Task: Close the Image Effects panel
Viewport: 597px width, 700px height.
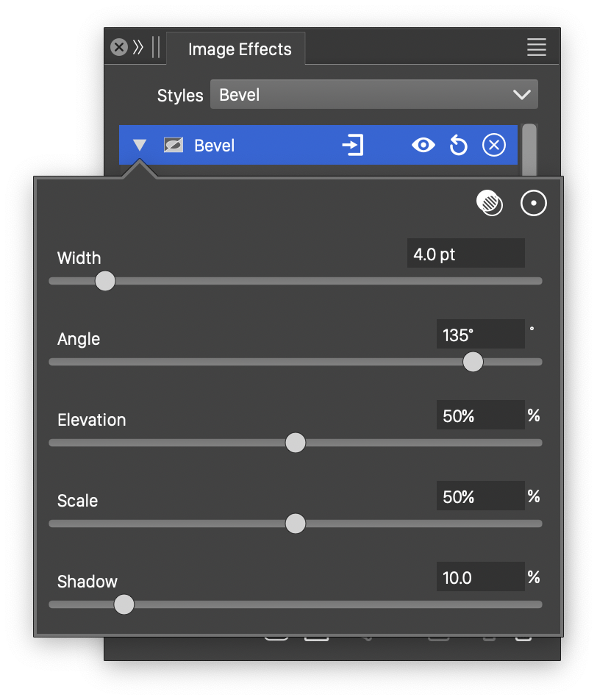Action: [118, 48]
